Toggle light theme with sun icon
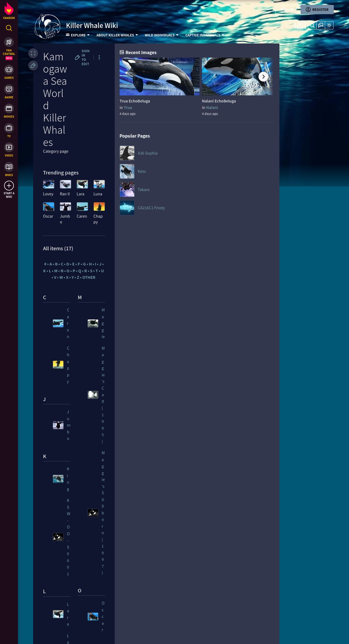This screenshot has width=349, height=644. pyautogui.click(x=329, y=25)
